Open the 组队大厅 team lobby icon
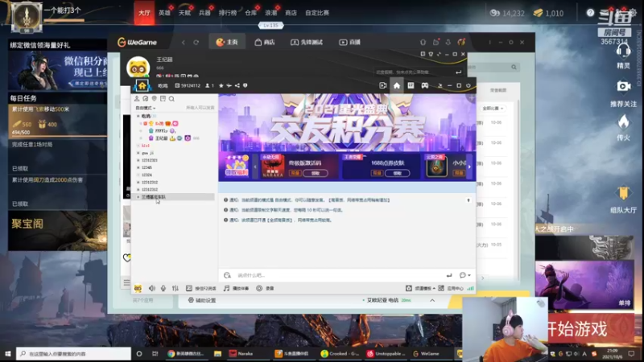This screenshot has height=362, width=644. tap(623, 200)
